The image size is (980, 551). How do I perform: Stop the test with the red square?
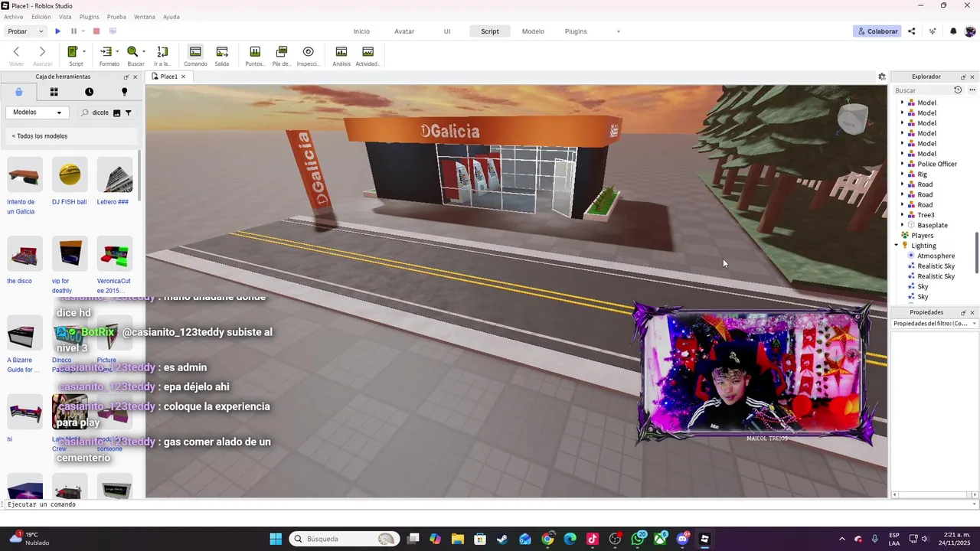[96, 31]
